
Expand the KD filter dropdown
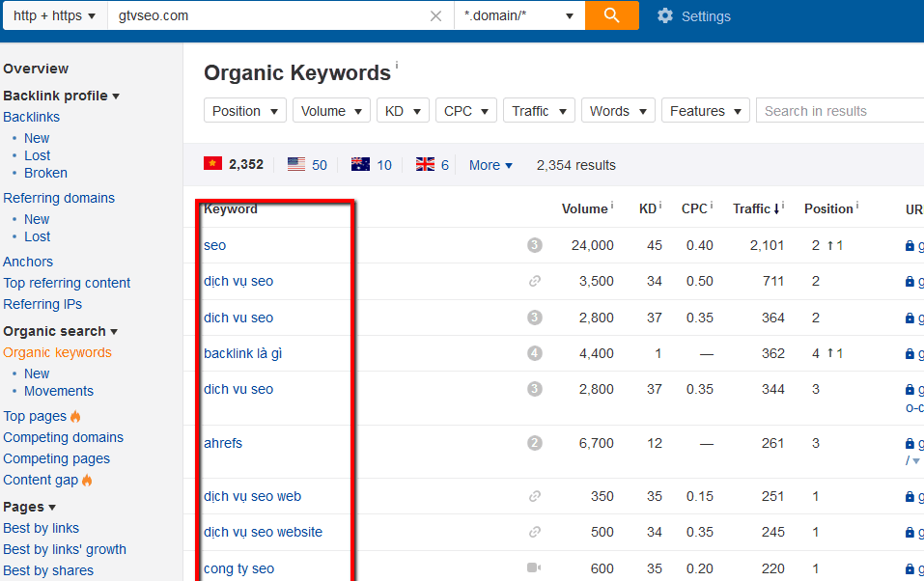pyautogui.click(x=403, y=111)
